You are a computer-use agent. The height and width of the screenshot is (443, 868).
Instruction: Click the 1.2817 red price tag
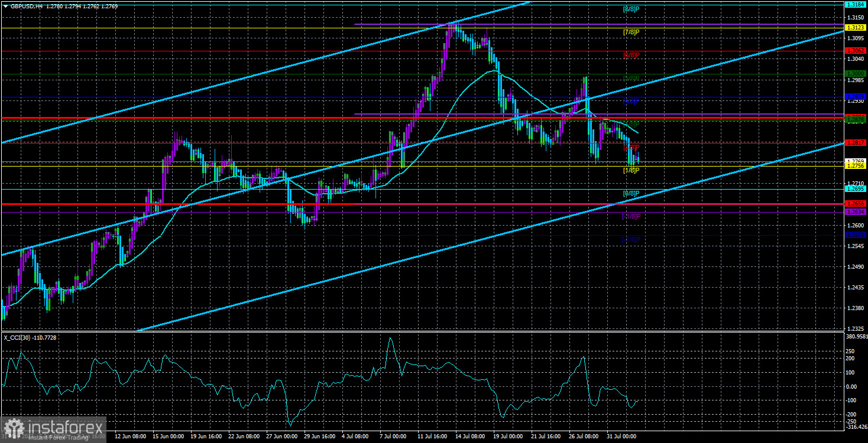point(856,143)
